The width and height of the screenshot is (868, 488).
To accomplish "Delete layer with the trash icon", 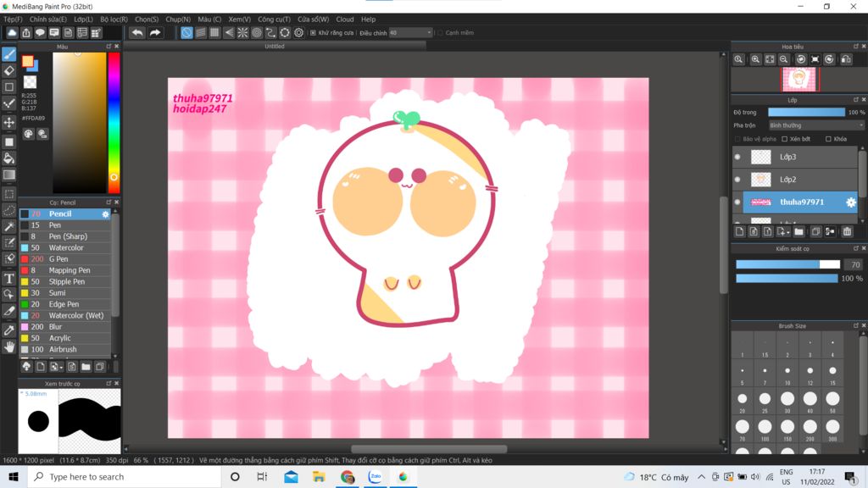I will (847, 232).
